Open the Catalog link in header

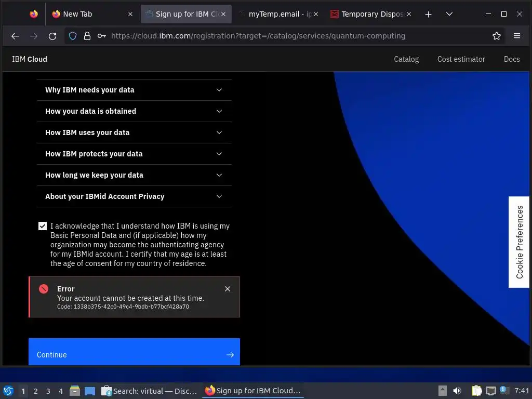(x=406, y=59)
